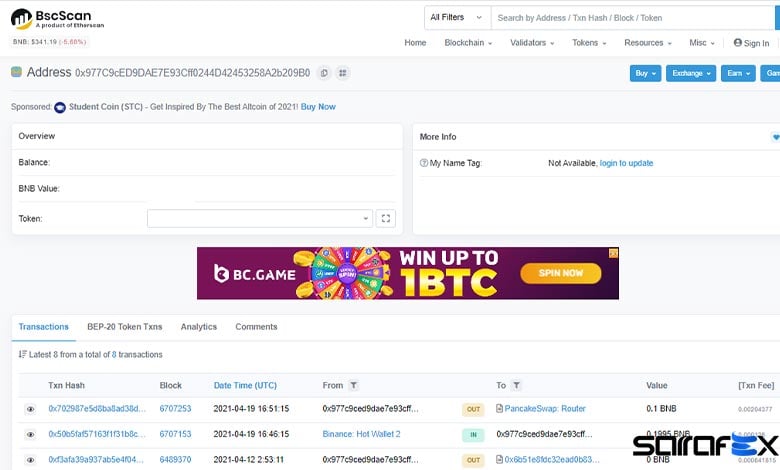Select the date 2021-04-19 16:51:15
Viewport: 780px width, 470px height.
(251, 408)
